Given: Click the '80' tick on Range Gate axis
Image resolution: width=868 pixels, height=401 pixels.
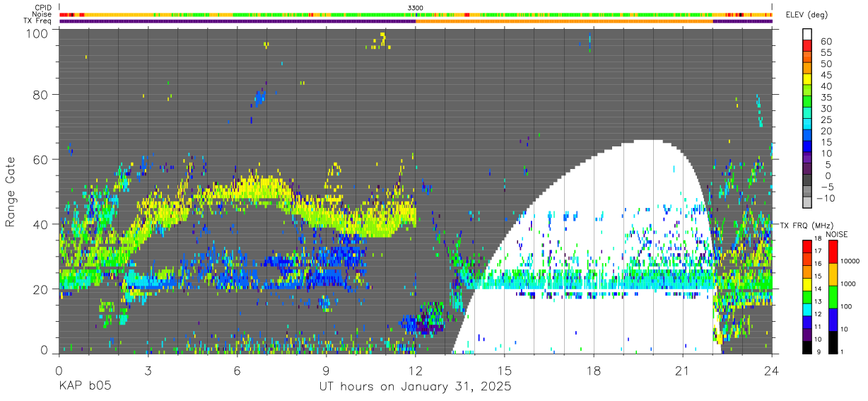Looking at the screenshot, I should (x=42, y=95).
